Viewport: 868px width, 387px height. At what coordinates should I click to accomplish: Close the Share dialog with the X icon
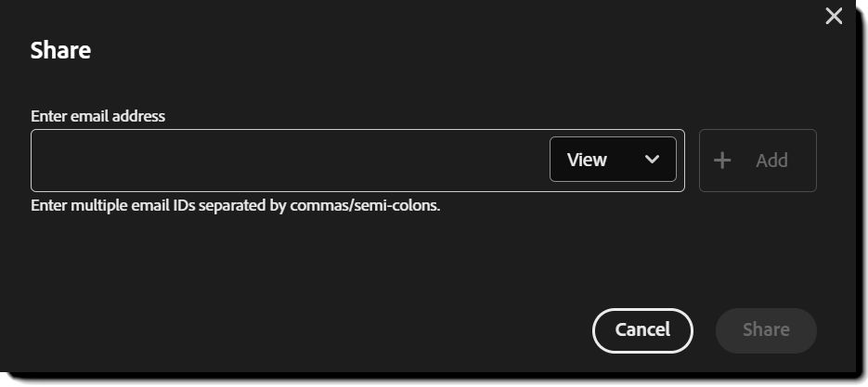tap(834, 16)
